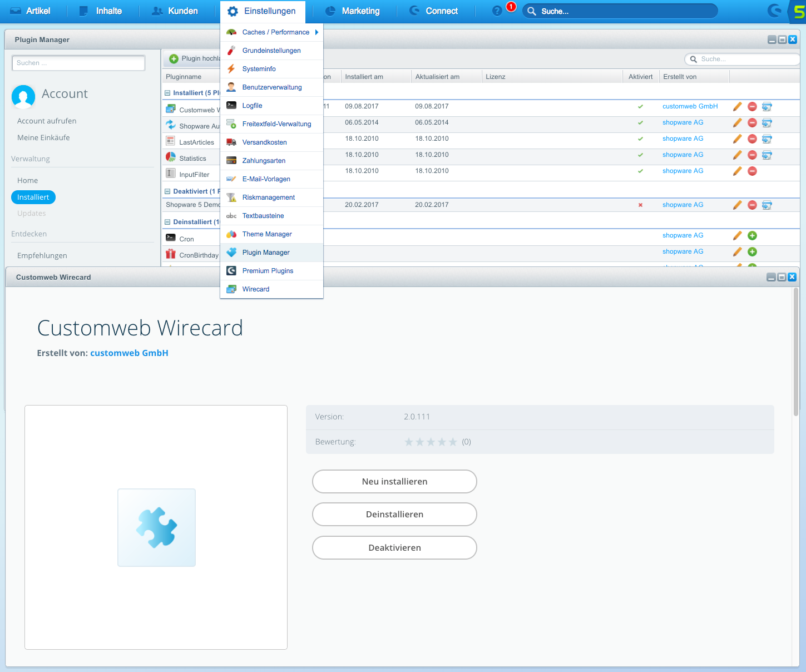Viewport: 806px width, 672px height.
Task: Click the reinstall icon in the LastArticles row
Action: pos(767,139)
